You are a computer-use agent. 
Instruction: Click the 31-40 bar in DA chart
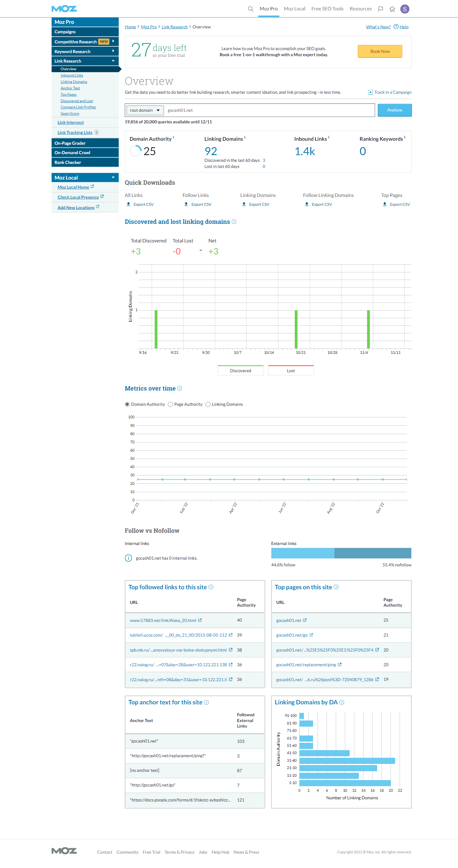point(347,761)
